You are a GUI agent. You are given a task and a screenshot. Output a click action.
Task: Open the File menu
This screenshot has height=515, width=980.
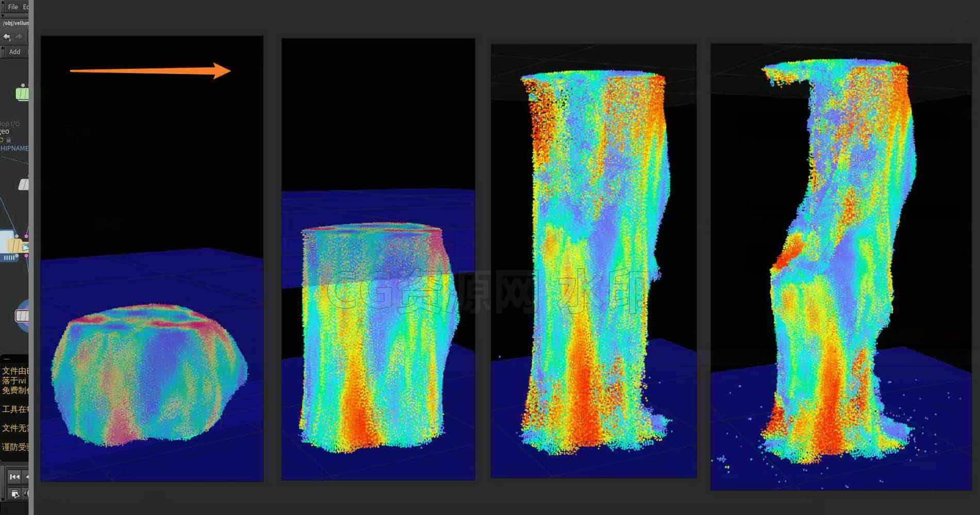13,7
